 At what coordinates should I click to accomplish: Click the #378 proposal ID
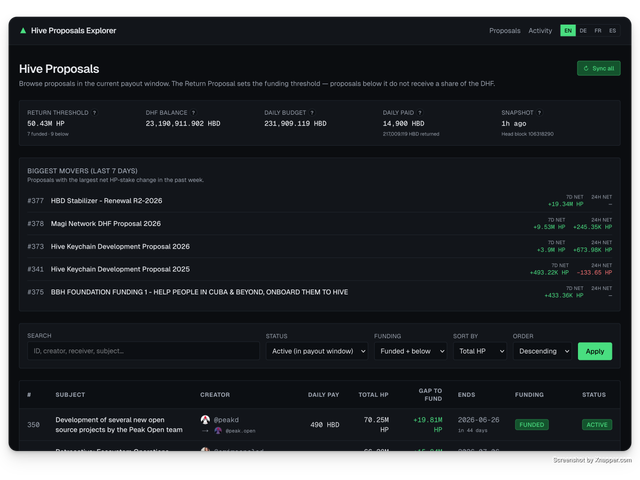tap(36, 224)
